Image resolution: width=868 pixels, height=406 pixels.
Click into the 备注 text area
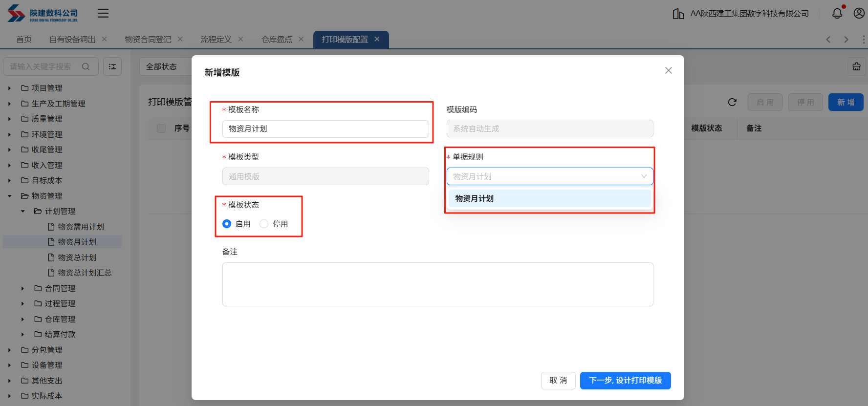click(437, 284)
